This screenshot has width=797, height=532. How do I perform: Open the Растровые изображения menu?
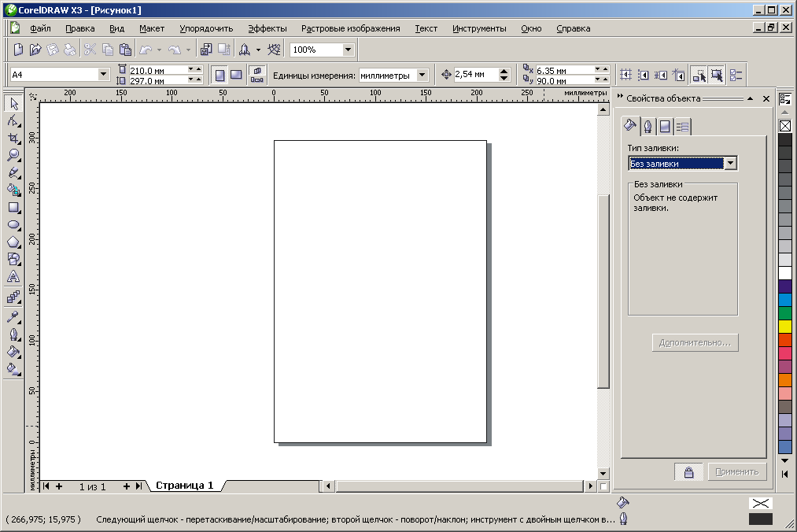(350, 28)
